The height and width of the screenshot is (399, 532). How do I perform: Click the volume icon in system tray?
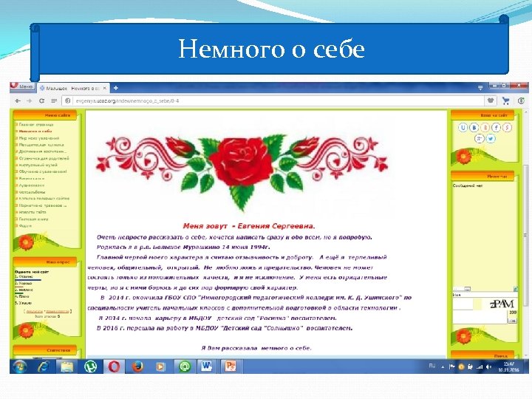tap(488, 366)
